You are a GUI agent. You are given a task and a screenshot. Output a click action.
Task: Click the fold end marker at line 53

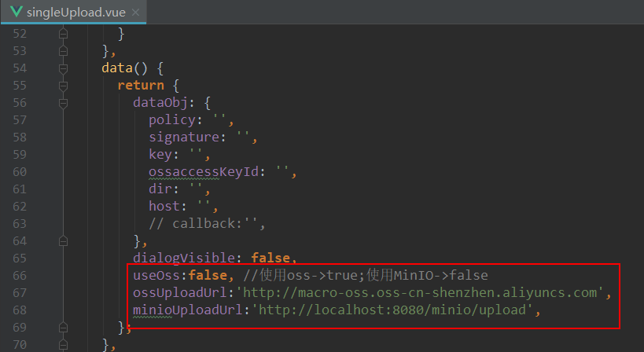(63, 51)
